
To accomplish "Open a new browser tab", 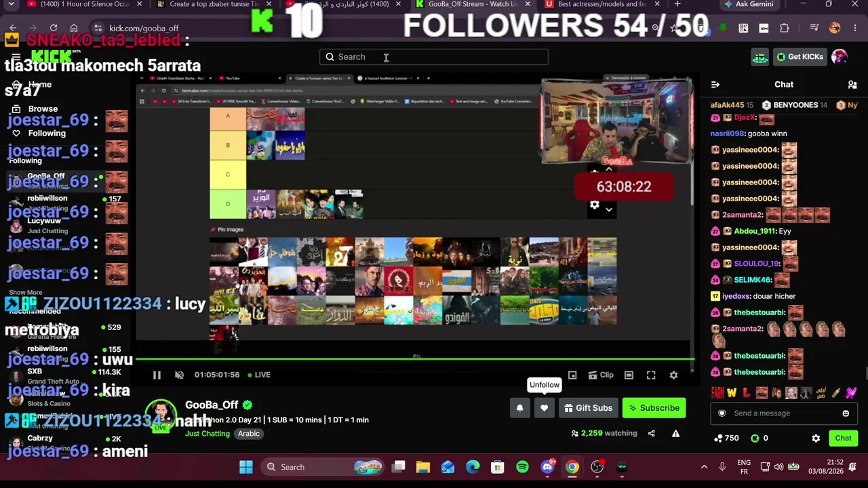I will click(677, 4).
